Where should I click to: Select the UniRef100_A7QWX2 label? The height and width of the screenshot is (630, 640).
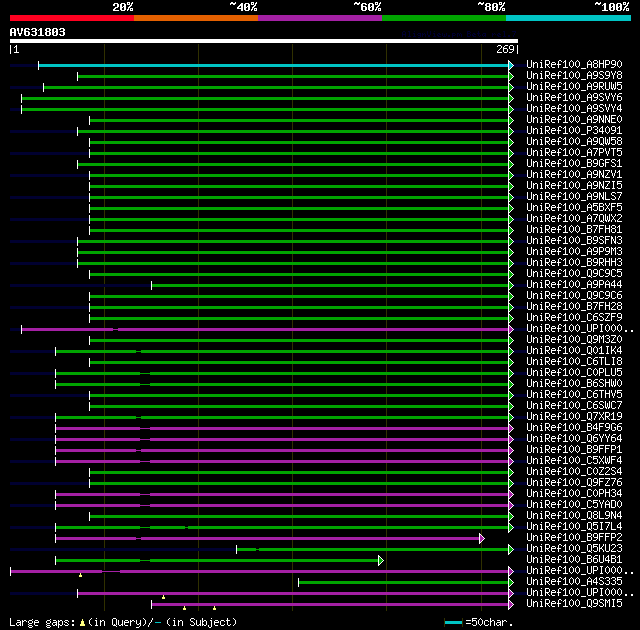click(x=574, y=219)
